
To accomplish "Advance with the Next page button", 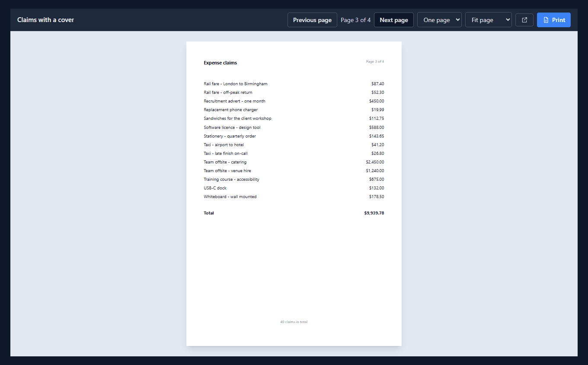I will pyautogui.click(x=394, y=20).
